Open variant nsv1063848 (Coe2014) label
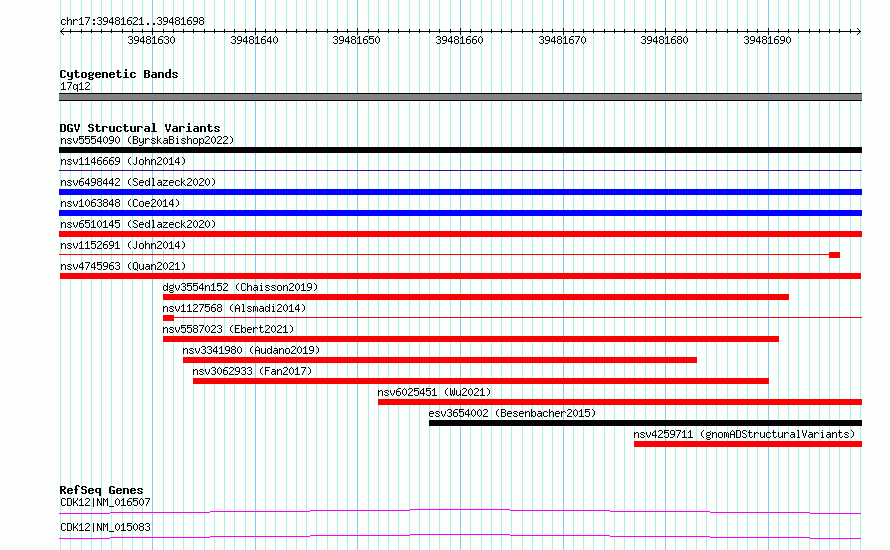 click(x=120, y=203)
